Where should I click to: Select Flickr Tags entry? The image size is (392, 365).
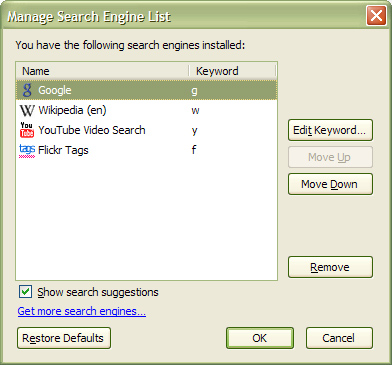point(63,150)
